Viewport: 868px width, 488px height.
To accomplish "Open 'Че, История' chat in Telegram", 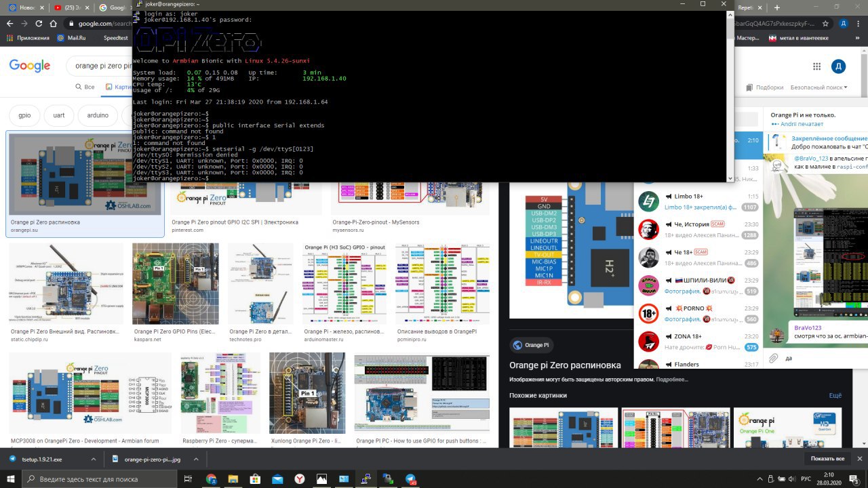I will (x=700, y=230).
